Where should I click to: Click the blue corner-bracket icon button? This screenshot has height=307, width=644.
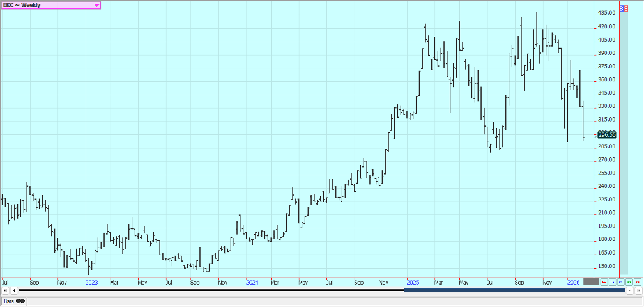(x=612, y=281)
